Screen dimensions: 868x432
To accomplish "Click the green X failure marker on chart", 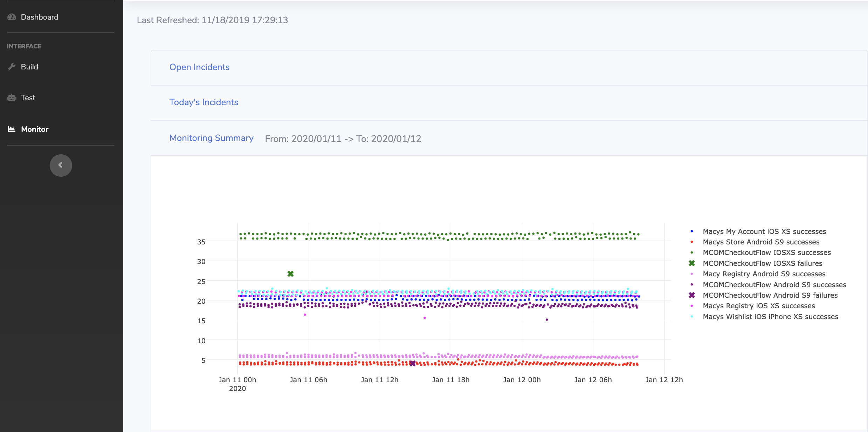I will pyautogui.click(x=290, y=274).
